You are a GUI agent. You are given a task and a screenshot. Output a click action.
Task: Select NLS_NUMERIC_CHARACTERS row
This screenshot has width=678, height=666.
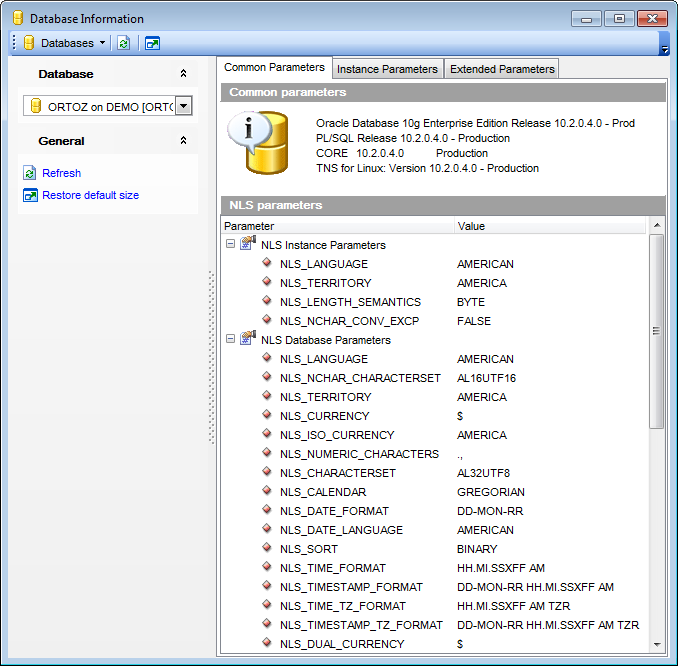pos(432,454)
